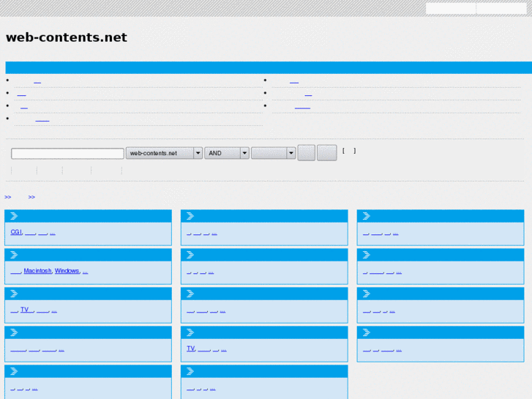Open the CGI category link
Viewport: 532px width, 399px height.
click(16, 232)
